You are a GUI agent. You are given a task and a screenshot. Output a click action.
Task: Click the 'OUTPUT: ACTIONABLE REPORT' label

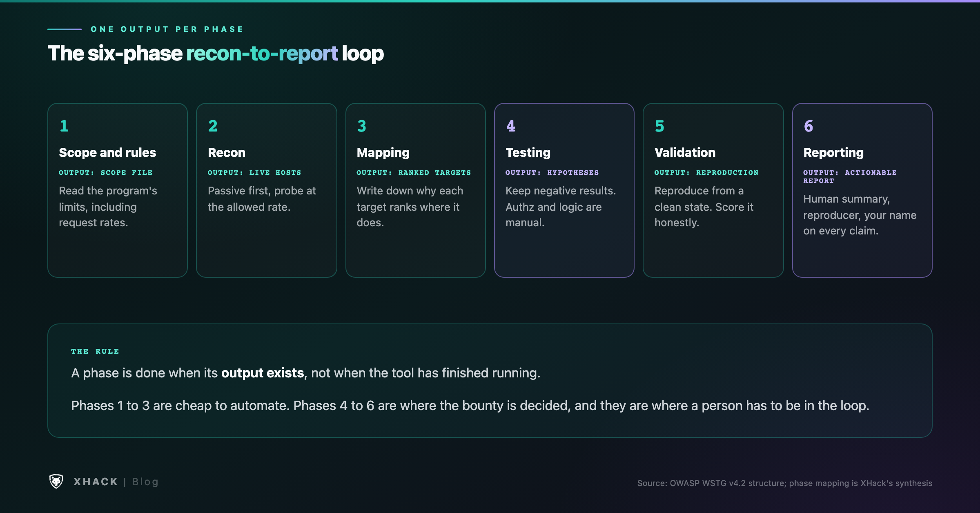(850, 176)
